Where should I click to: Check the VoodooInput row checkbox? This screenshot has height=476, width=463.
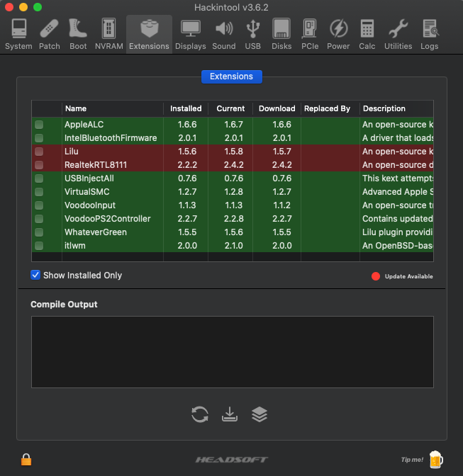(x=39, y=205)
